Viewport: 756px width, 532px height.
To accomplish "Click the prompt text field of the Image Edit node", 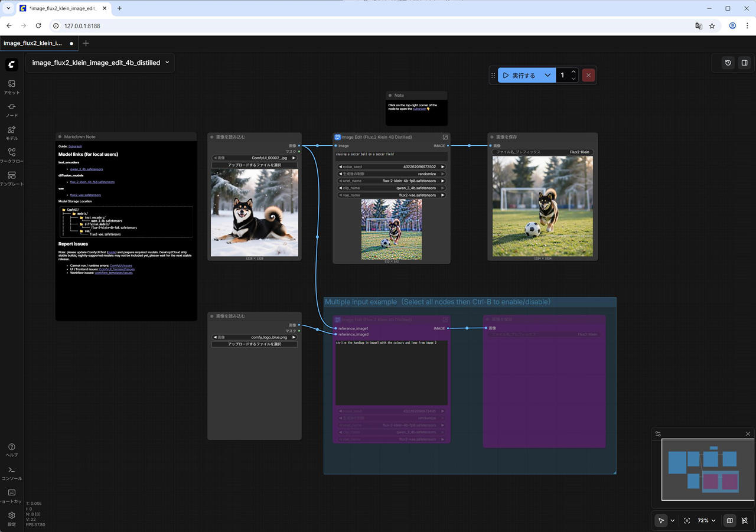I will click(391, 156).
